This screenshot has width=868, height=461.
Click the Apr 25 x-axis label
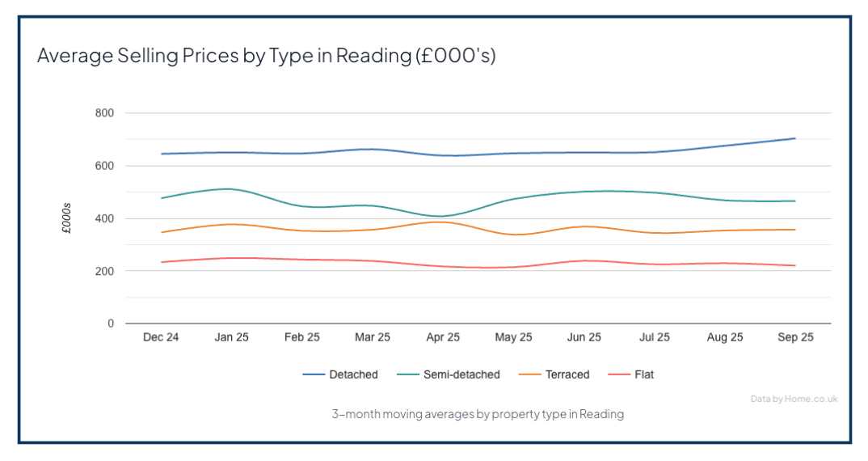point(443,338)
